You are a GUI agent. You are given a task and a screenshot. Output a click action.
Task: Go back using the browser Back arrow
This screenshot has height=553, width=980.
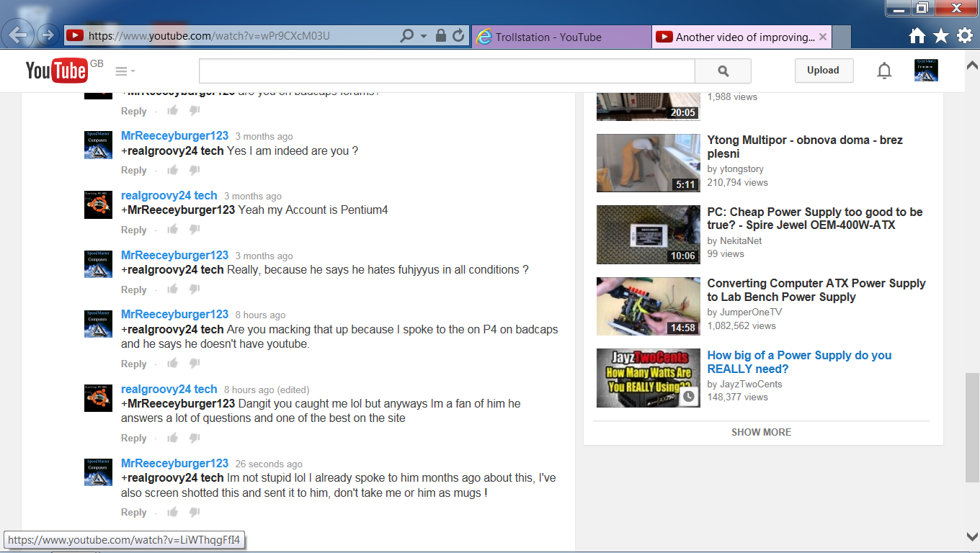[18, 35]
